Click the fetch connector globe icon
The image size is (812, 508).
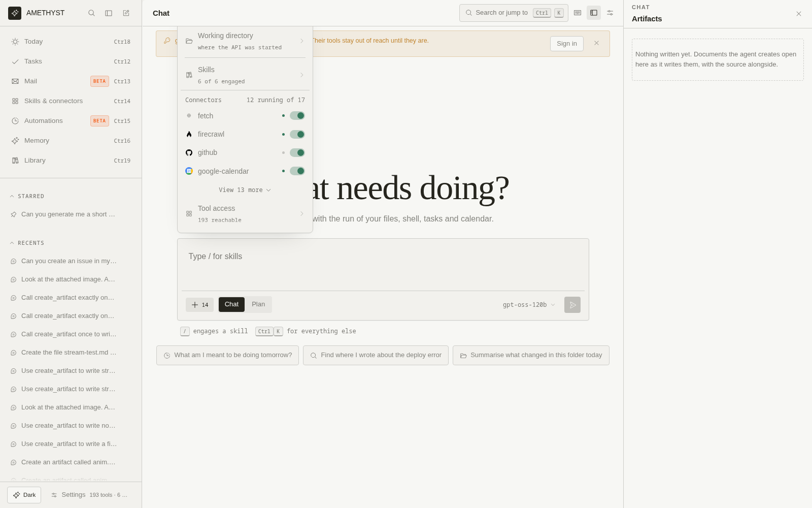click(x=189, y=116)
